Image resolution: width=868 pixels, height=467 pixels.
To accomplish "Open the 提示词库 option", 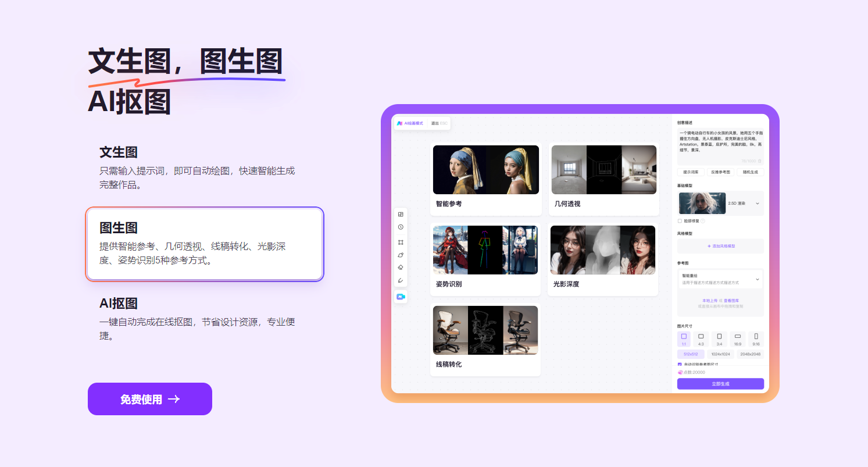I will [691, 172].
